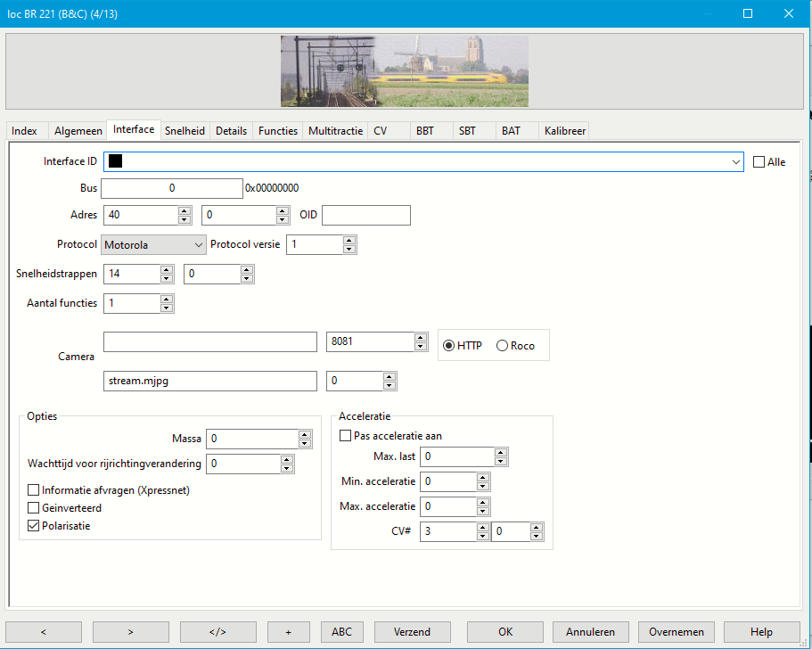Click the Overnemen button
812x649 pixels.
(676, 632)
